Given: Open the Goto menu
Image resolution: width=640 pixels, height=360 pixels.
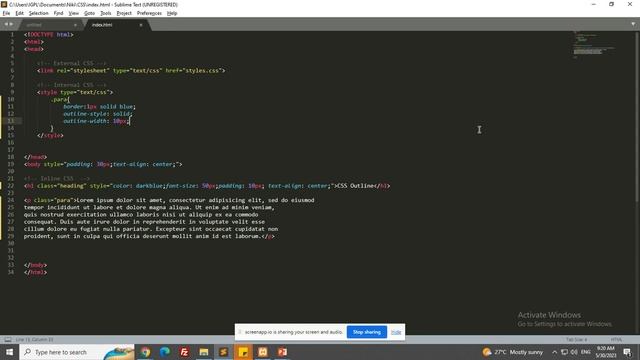Looking at the screenshot, I should 89,13.
